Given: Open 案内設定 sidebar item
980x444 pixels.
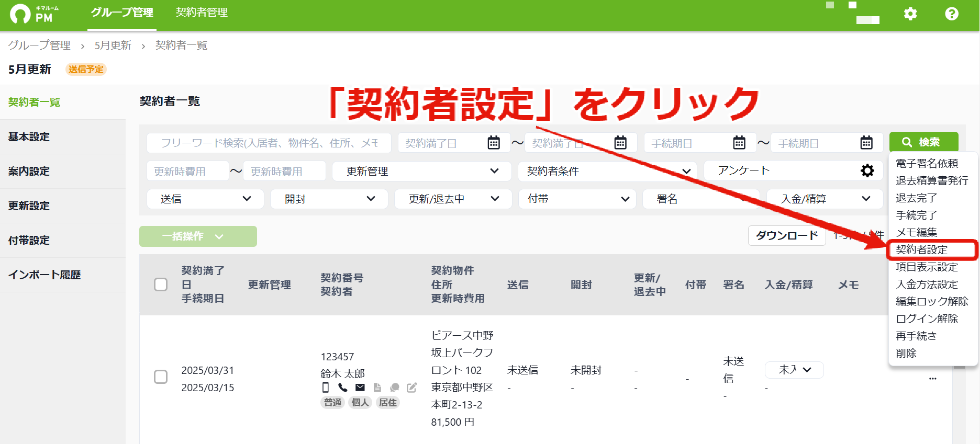Looking at the screenshot, I should pyautogui.click(x=63, y=171).
